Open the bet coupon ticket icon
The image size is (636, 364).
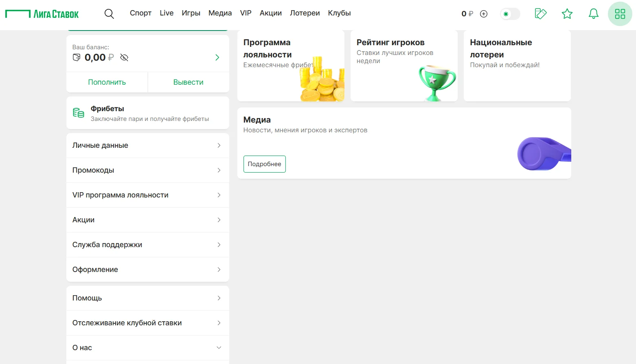540,14
